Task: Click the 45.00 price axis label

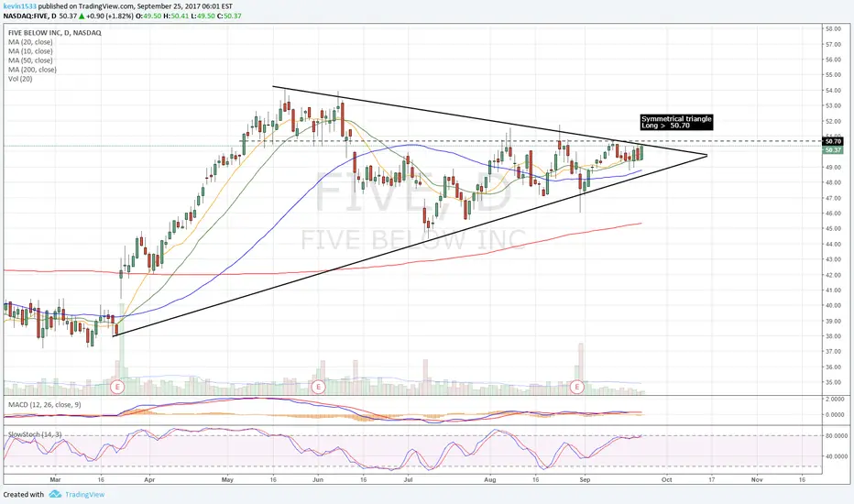Action: [x=834, y=229]
